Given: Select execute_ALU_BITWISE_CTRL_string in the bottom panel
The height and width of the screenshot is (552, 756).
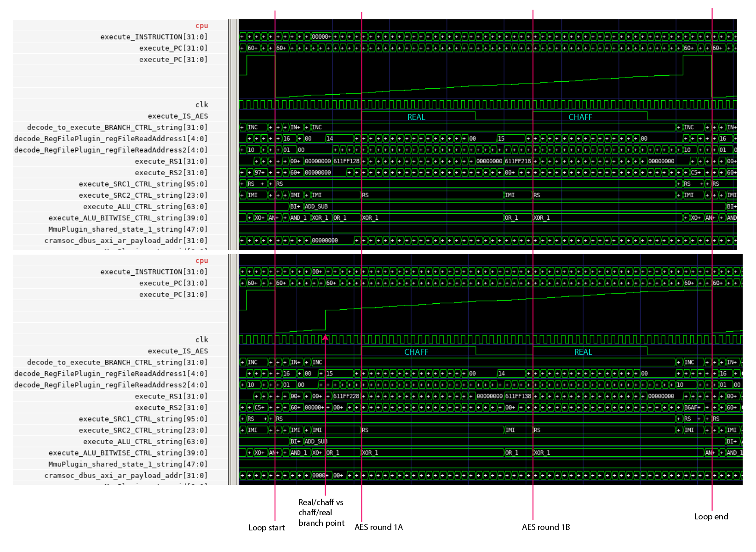Looking at the screenshot, I should point(128,453).
